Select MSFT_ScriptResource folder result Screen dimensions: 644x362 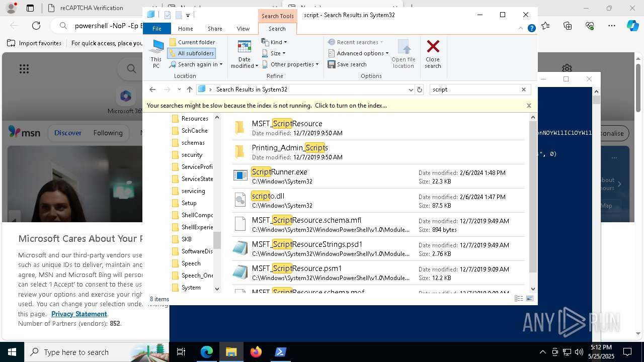coord(378,128)
